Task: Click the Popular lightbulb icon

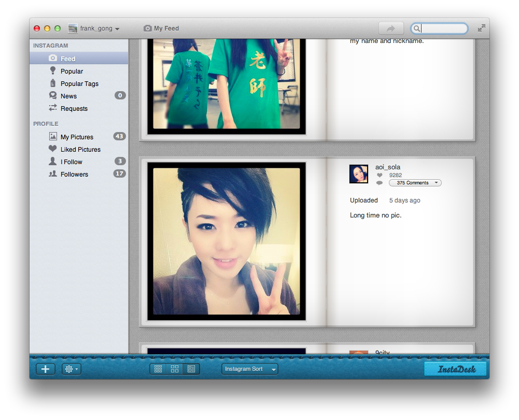Action: (53, 70)
